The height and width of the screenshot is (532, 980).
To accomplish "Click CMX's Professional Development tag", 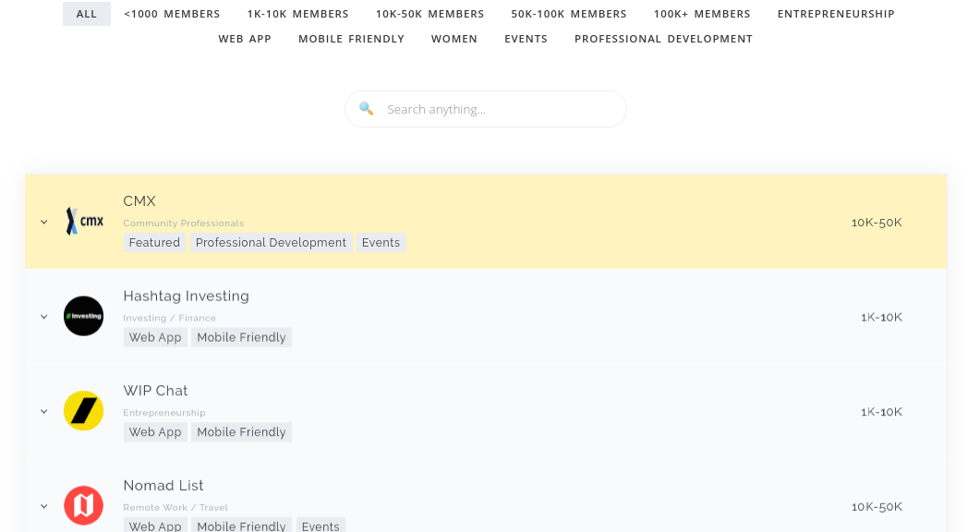I will pos(271,243).
